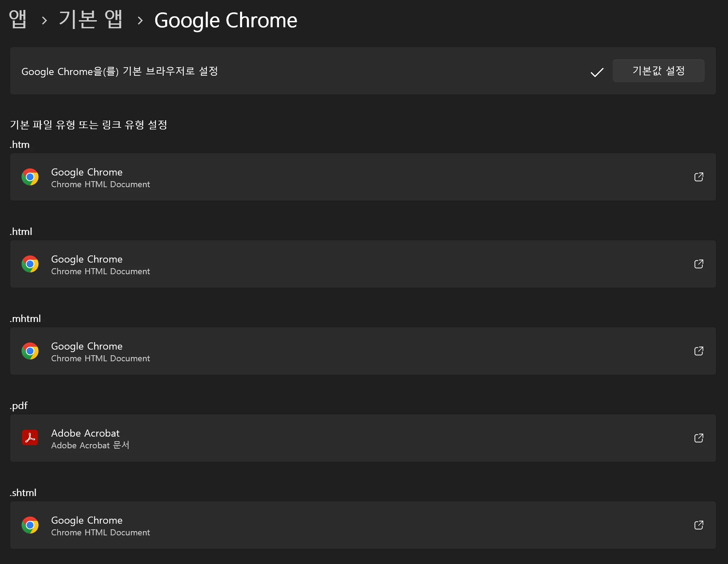Go back to 앱 in breadcrumb
Image resolution: width=728 pixels, height=564 pixels.
(x=18, y=19)
